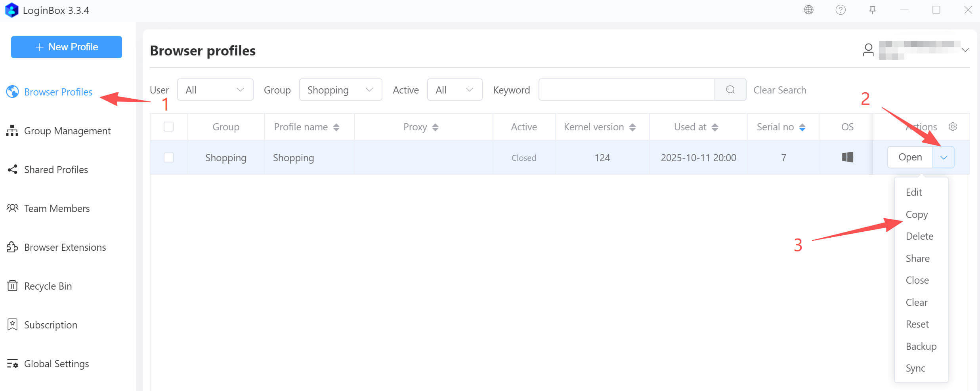Image resolution: width=980 pixels, height=391 pixels.
Task: Open column settings gear in Actions header
Action: coord(953,127)
